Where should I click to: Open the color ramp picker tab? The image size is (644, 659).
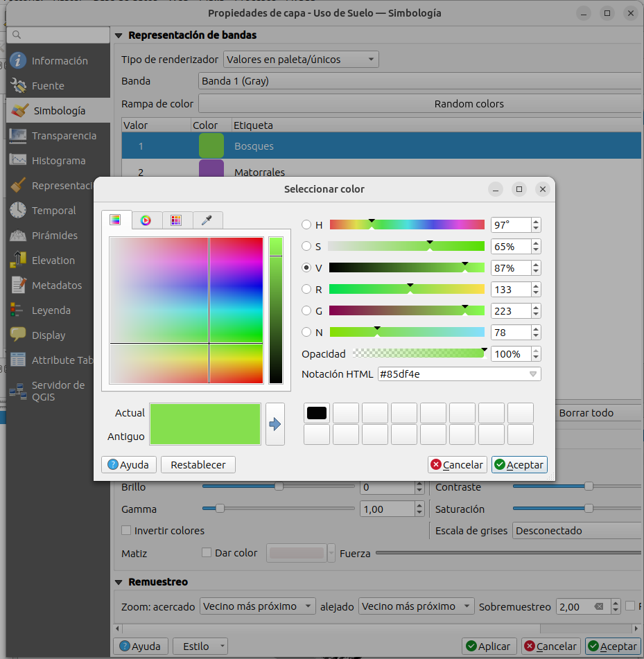[x=115, y=220]
